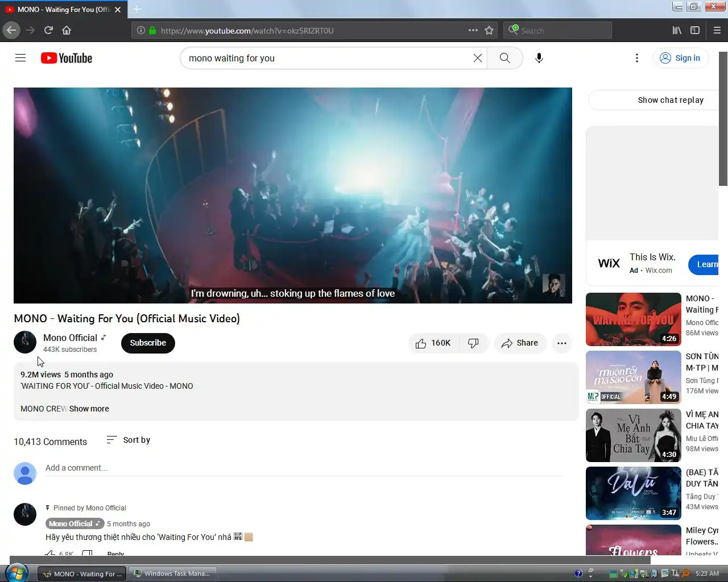The image size is (728, 582).
Task: Expand description with Show more
Action: [x=89, y=409]
